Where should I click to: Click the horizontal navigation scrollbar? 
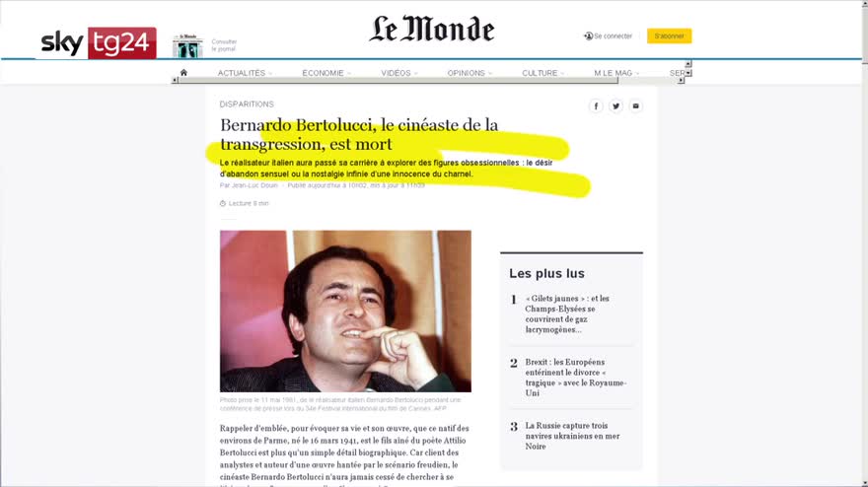point(398,80)
